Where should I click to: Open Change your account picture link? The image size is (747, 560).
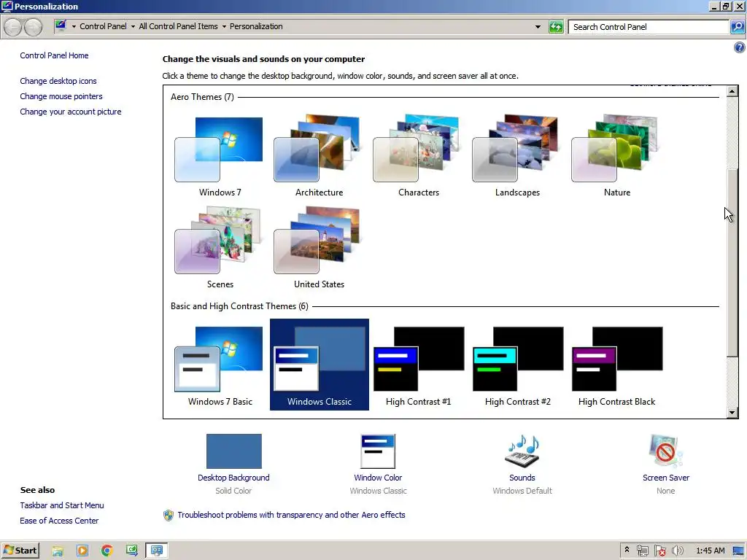click(x=71, y=112)
